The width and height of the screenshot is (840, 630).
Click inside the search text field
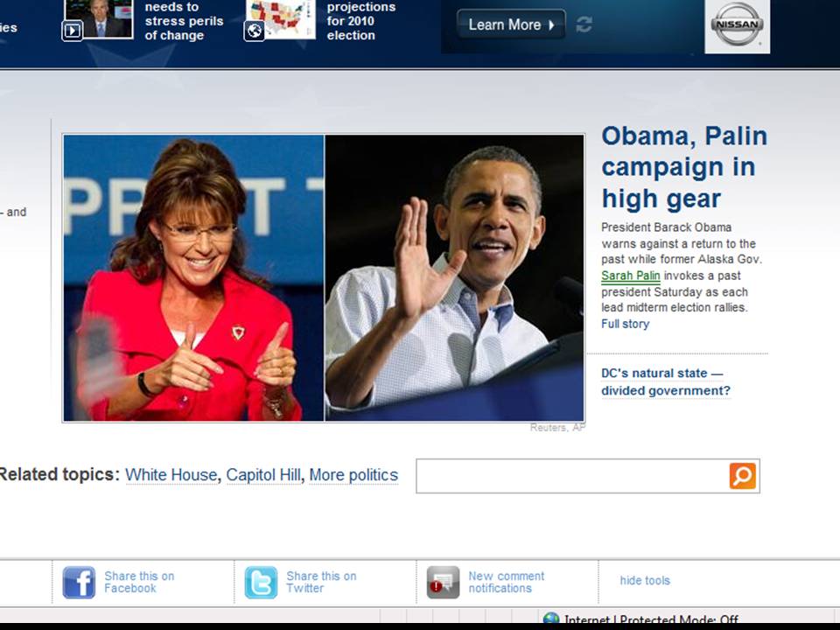570,476
